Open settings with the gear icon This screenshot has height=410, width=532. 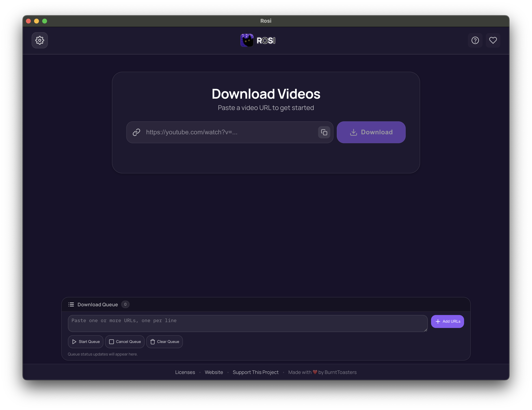[40, 40]
